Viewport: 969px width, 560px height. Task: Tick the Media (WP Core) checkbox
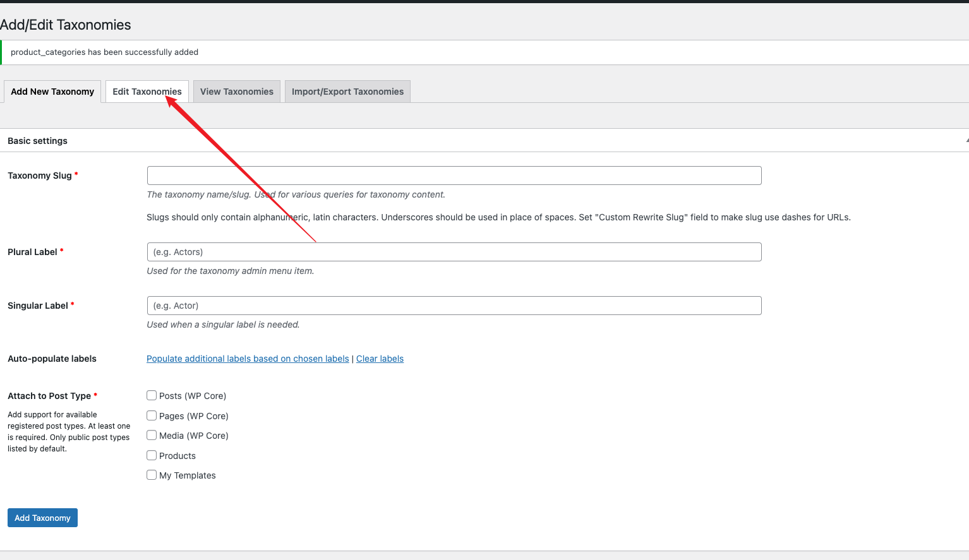[152, 435]
